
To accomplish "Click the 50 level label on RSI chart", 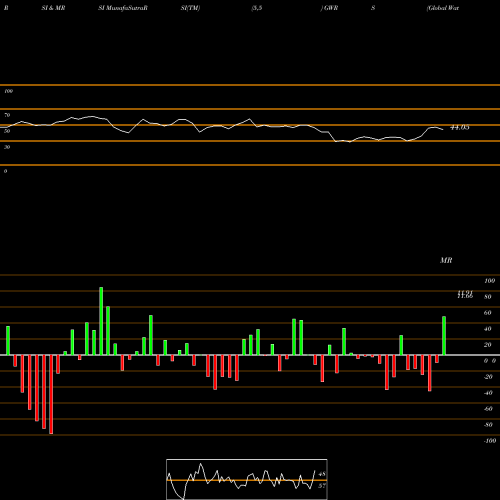I will tap(7, 131).
